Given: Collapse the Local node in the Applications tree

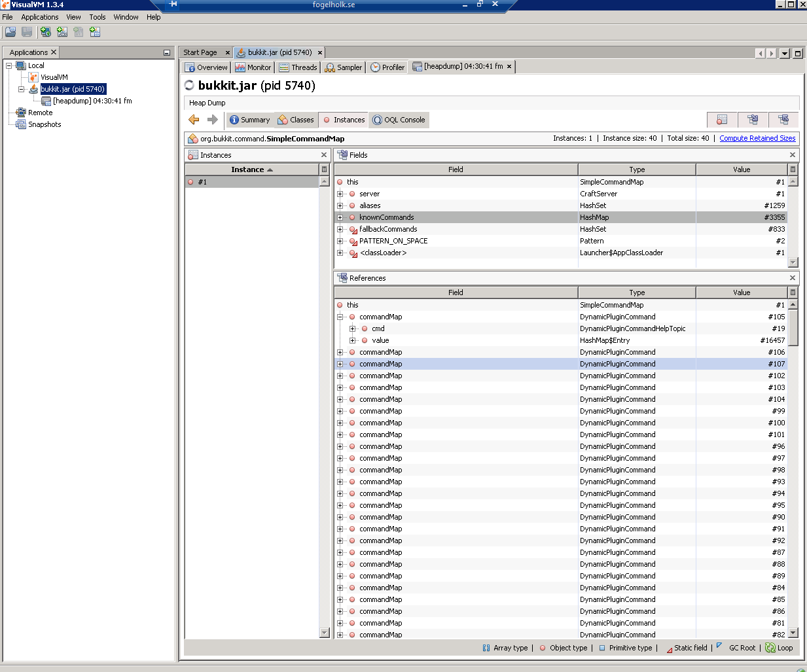Looking at the screenshot, I should (9, 65).
